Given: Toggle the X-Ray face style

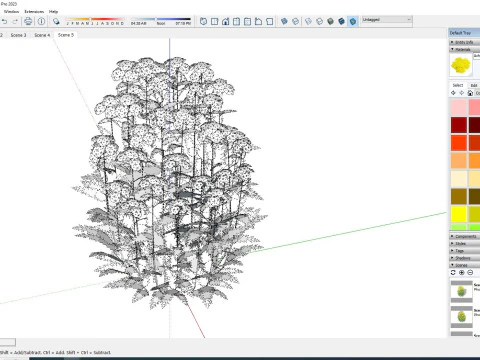Looking at the screenshot, I should click(284, 22).
